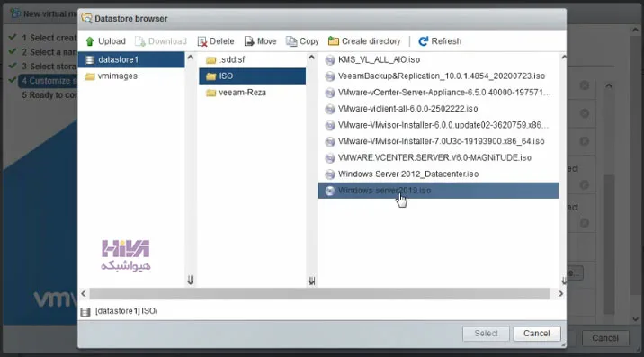Click the datastore path icon at bottom

tap(85, 312)
